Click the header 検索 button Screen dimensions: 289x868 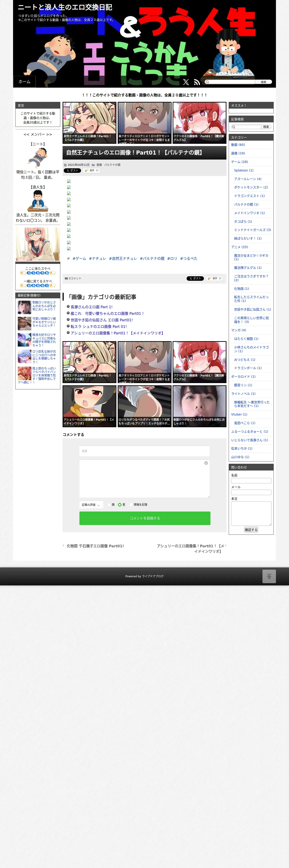[263, 82]
